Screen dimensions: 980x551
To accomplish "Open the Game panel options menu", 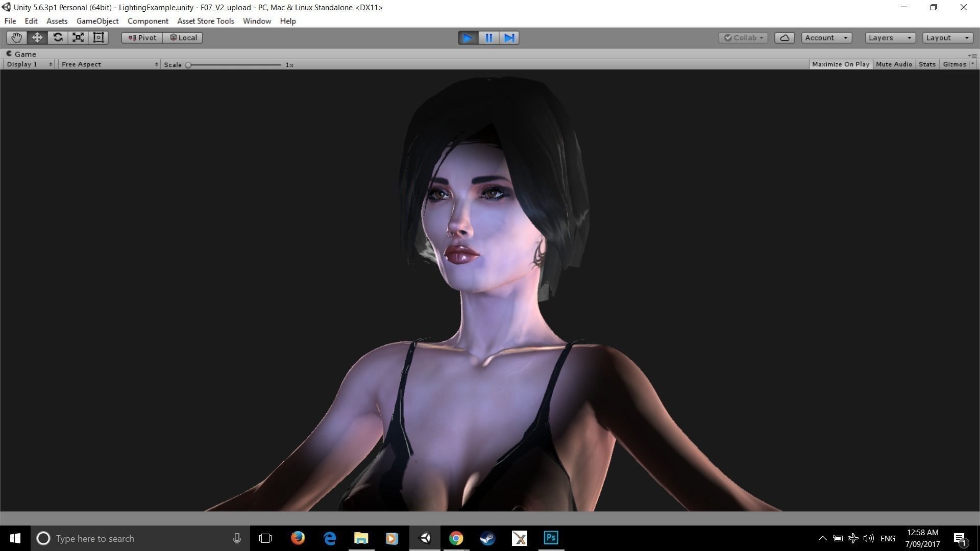I will click(972, 55).
